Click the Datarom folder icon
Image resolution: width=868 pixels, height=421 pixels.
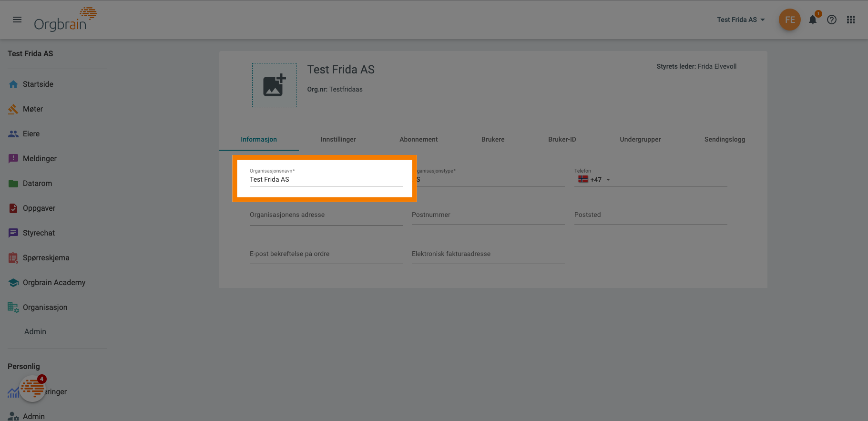[x=13, y=184]
